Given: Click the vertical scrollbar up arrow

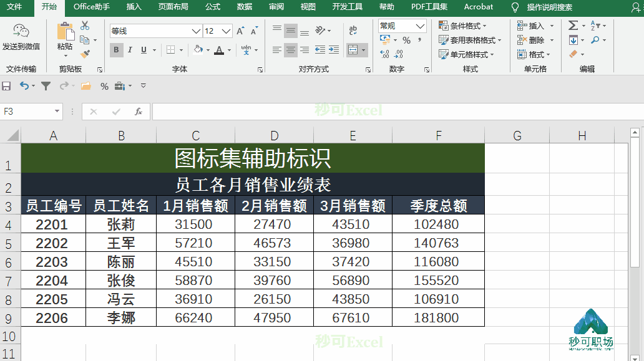Looking at the screenshot, I should coord(635,133).
